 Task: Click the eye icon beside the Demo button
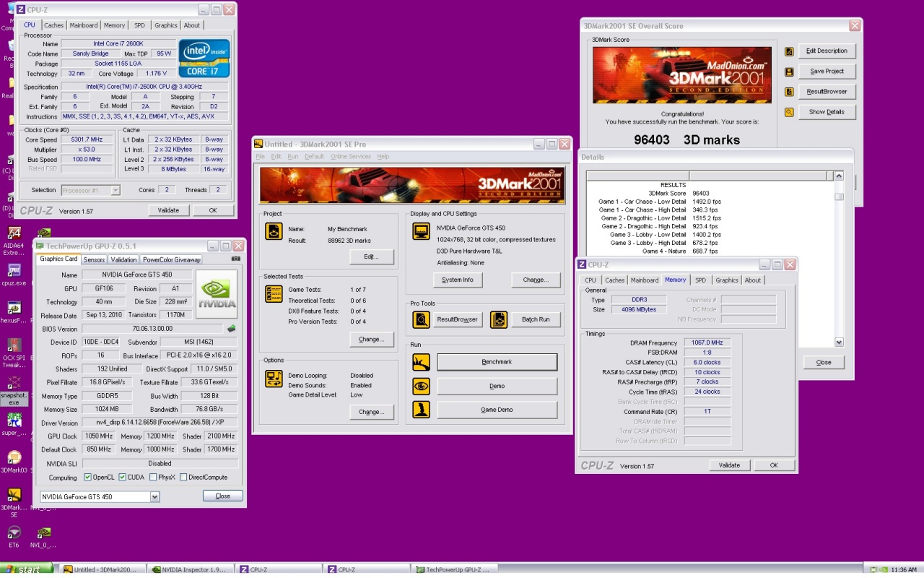coord(421,387)
